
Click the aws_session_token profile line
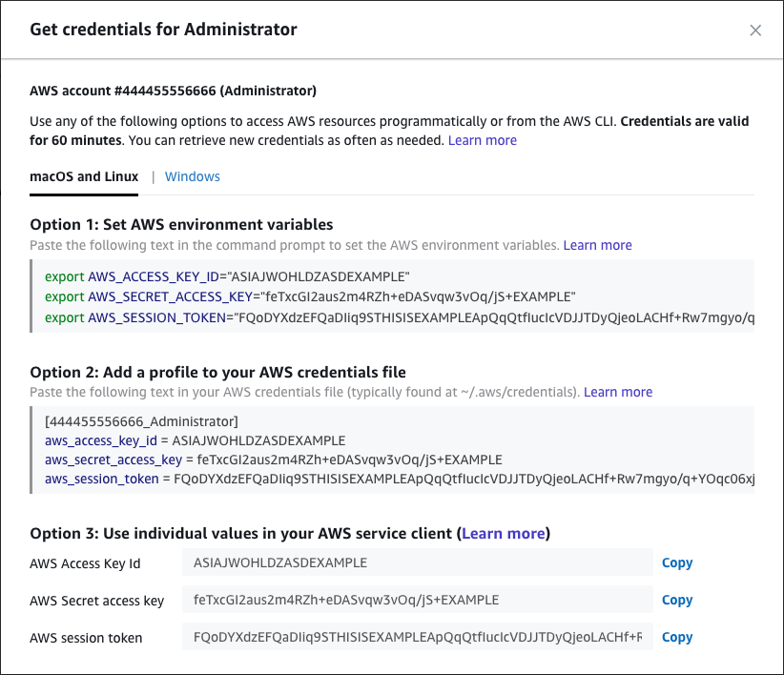tap(399, 479)
